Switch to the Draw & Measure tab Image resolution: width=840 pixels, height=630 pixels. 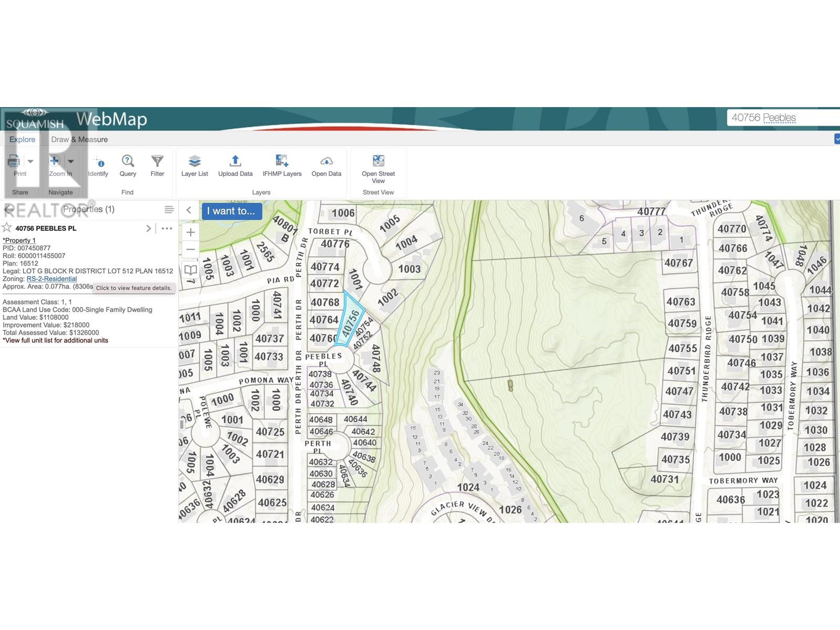pyautogui.click(x=79, y=139)
